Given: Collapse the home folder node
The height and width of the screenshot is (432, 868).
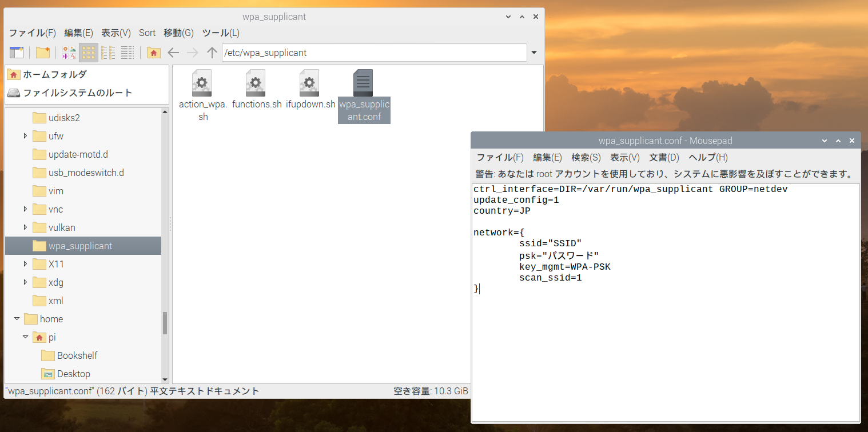Looking at the screenshot, I should [x=17, y=319].
